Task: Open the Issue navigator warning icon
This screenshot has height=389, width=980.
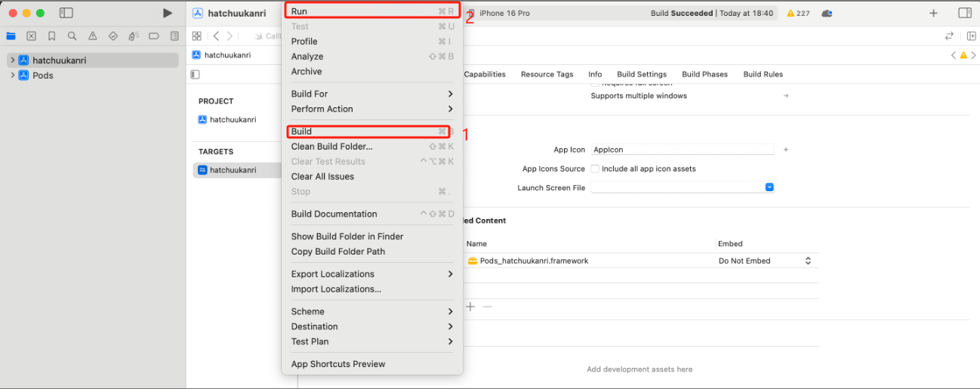Action: (93, 36)
